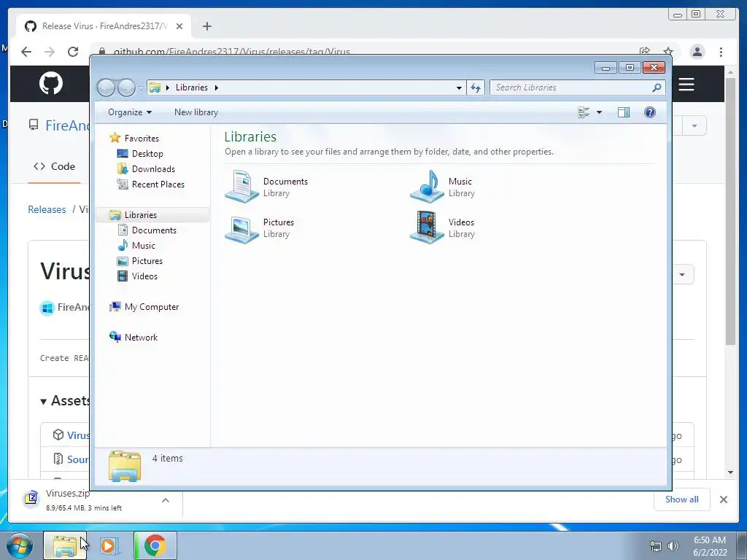Select the Release Virus Chrome tab

tap(104, 26)
